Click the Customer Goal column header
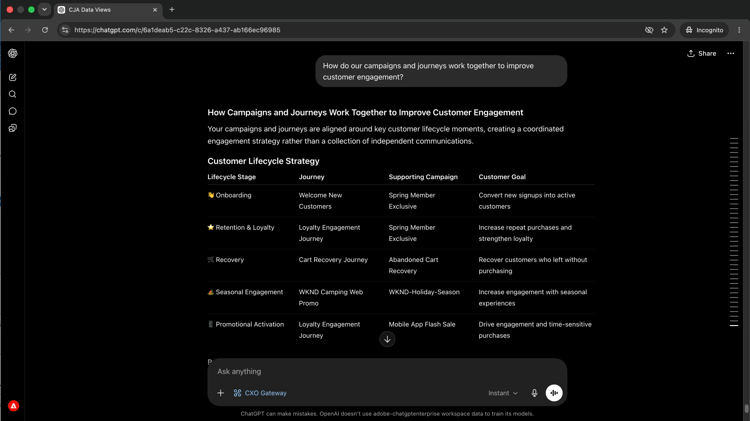Screen dimensions: 750x421 [x=502, y=177]
